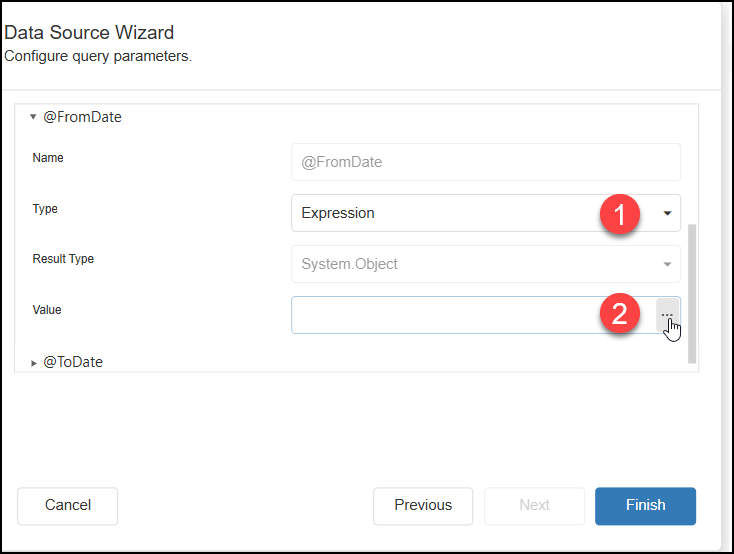Expand the @ToDate parameter section
The height and width of the screenshot is (554, 734).
click(x=34, y=363)
